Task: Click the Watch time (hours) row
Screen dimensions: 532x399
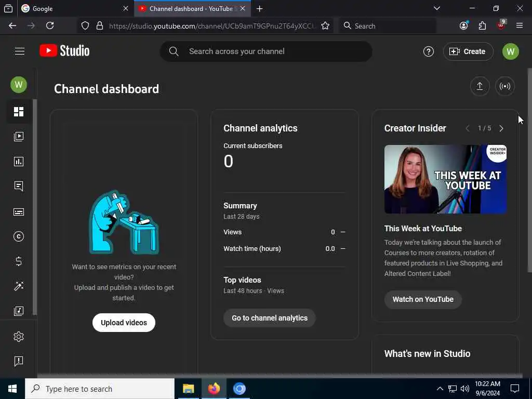Action: (284, 249)
